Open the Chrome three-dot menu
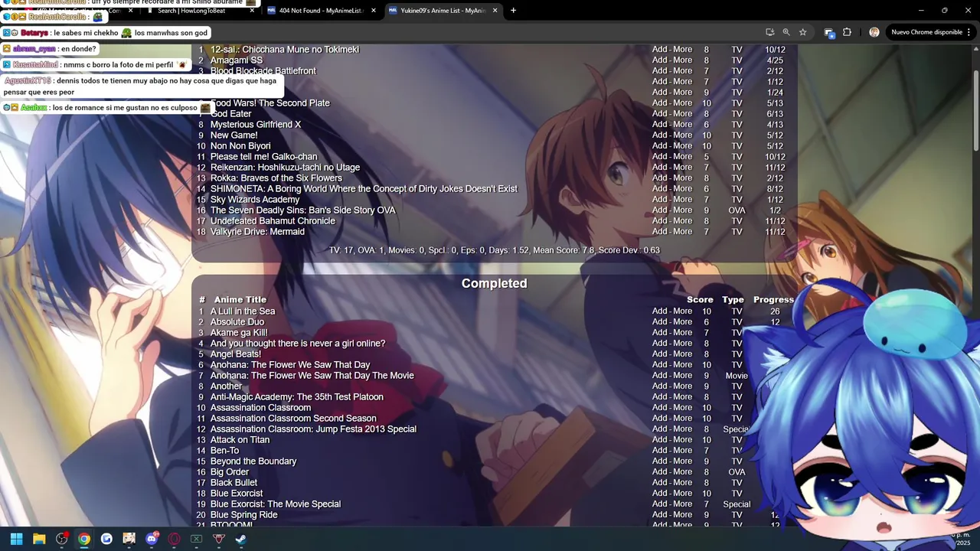The image size is (980, 551). [969, 32]
